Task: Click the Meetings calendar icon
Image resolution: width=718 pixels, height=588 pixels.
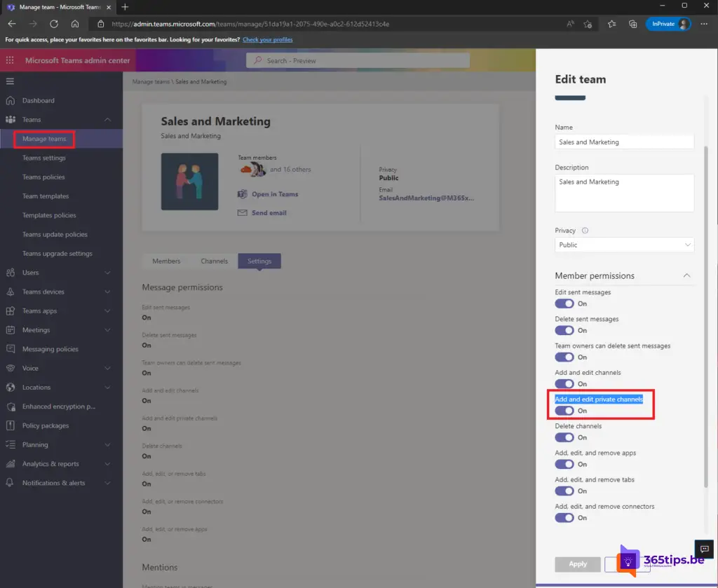Action: pos(11,329)
